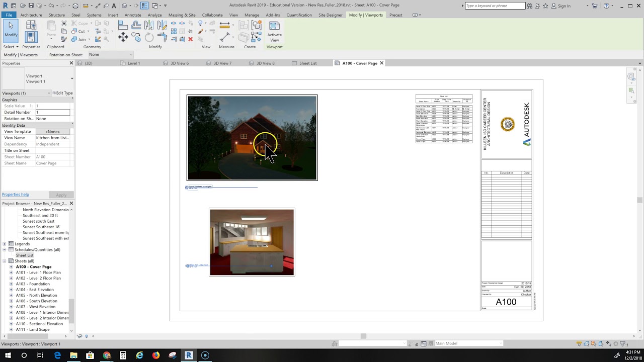Select the Array tool icon
The image size is (644, 362).
[x=174, y=31]
